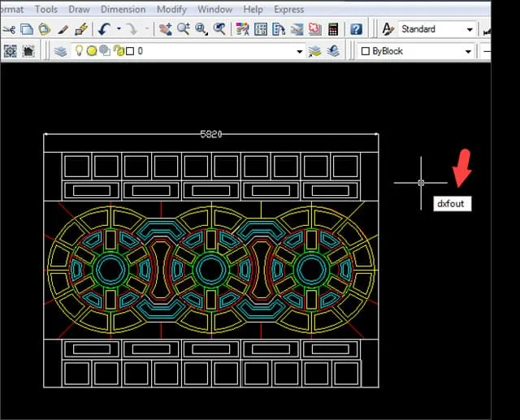Click the Undo arrow button
520x420 pixels.
point(105,29)
